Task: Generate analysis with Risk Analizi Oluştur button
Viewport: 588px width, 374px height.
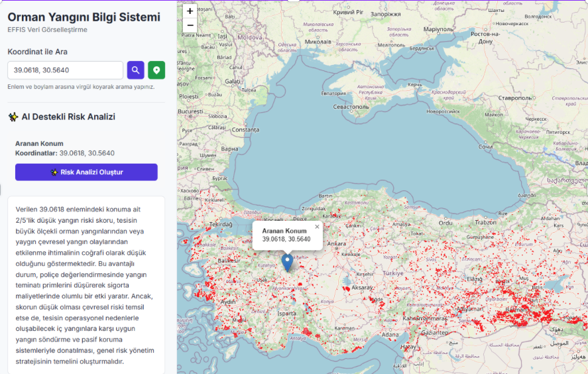Action: coord(86,172)
